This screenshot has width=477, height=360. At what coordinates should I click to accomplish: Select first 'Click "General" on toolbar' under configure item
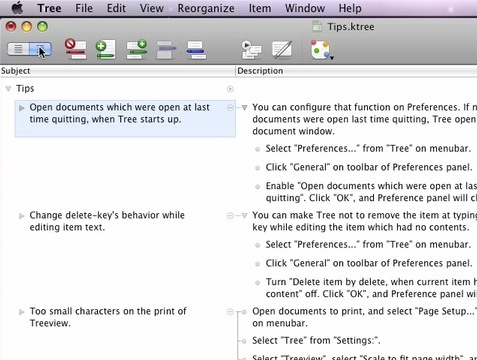[x=369, y=167]
